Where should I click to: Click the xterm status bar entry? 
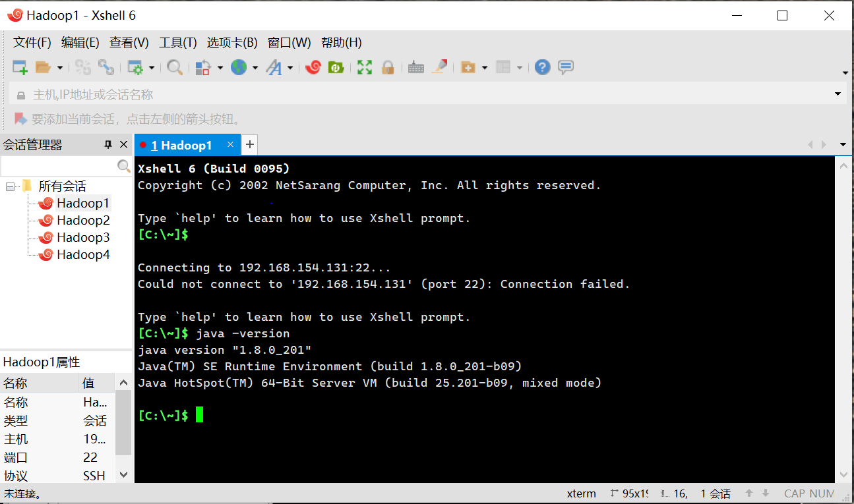(581, 493)
